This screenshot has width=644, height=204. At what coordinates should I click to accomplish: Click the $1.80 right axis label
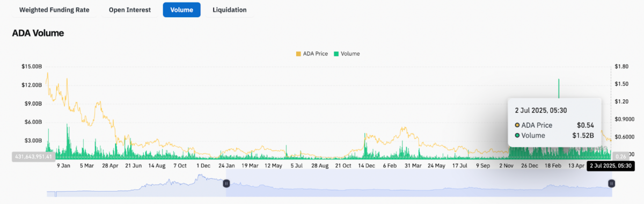tap(621, 67)
